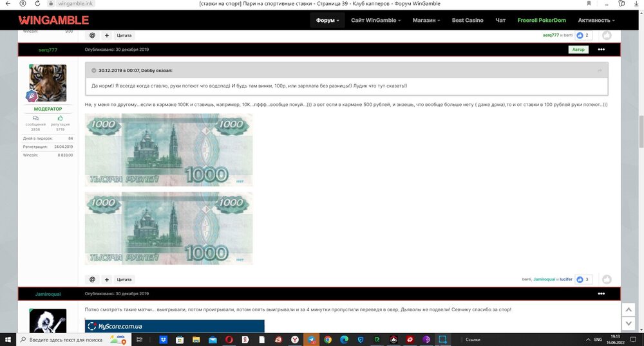Open the notification center icon

pyautogui.click(x=633, y=340)
